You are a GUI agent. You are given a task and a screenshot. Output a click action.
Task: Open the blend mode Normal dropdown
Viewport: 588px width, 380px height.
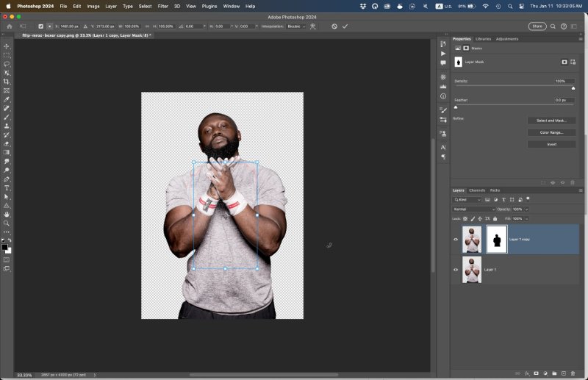[473, 209]
